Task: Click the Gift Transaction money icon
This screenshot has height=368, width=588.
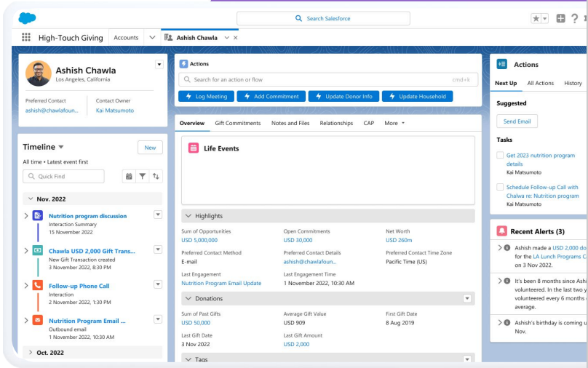Action: (x=38, y=250)
